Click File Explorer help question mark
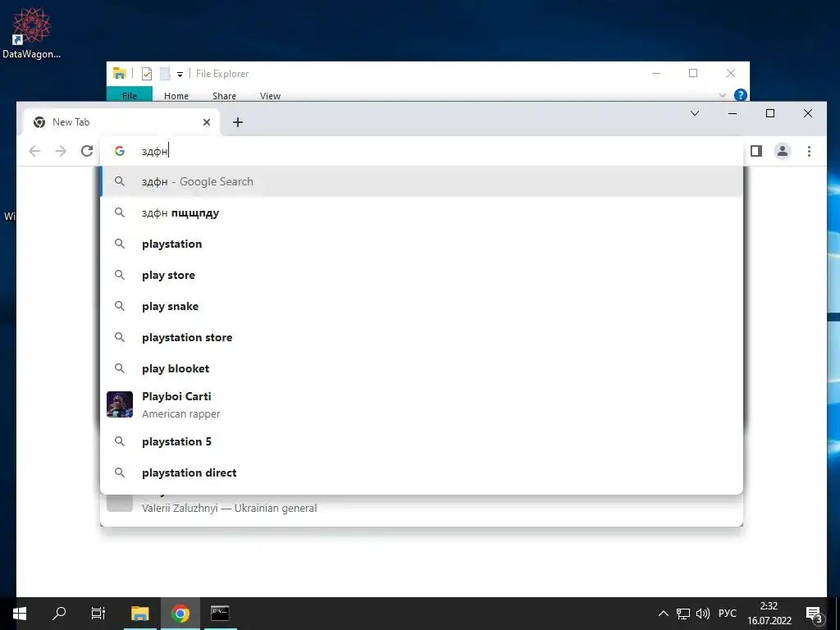The image size is (840, 630). [741, 95]
